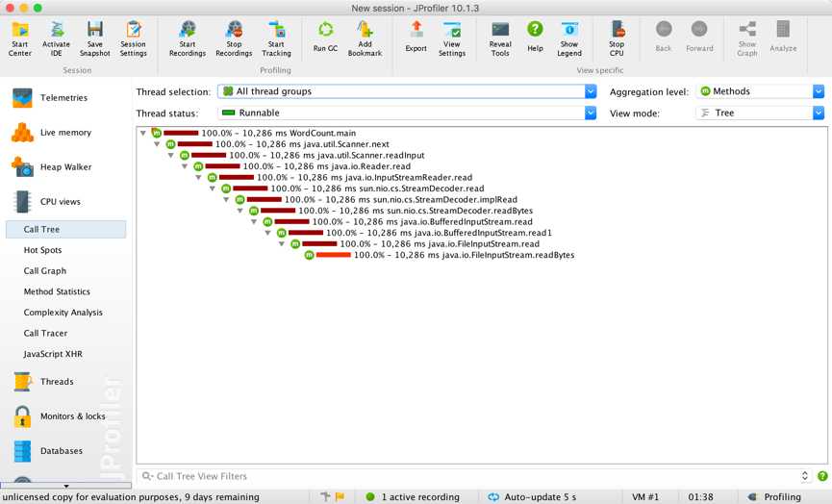This screenshot has width=832, height=504.
Task: Stop CPU recording
Action: [x=617, y=38]
